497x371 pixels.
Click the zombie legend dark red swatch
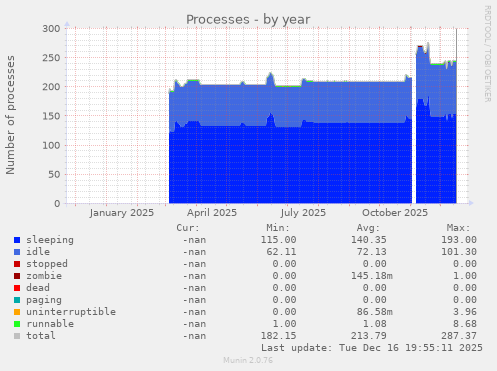pyautogui.click(x=17, y=276)
